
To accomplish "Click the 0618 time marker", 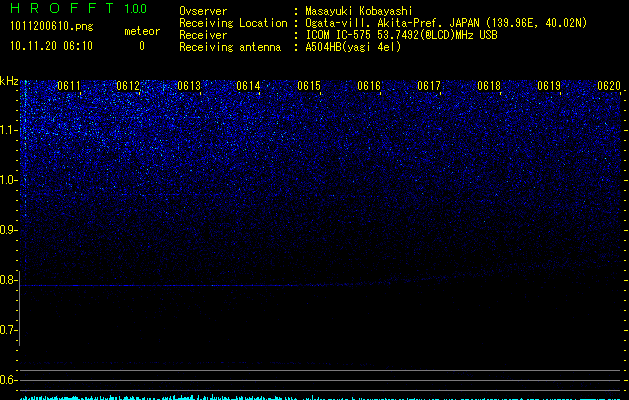I will (489, 86).
